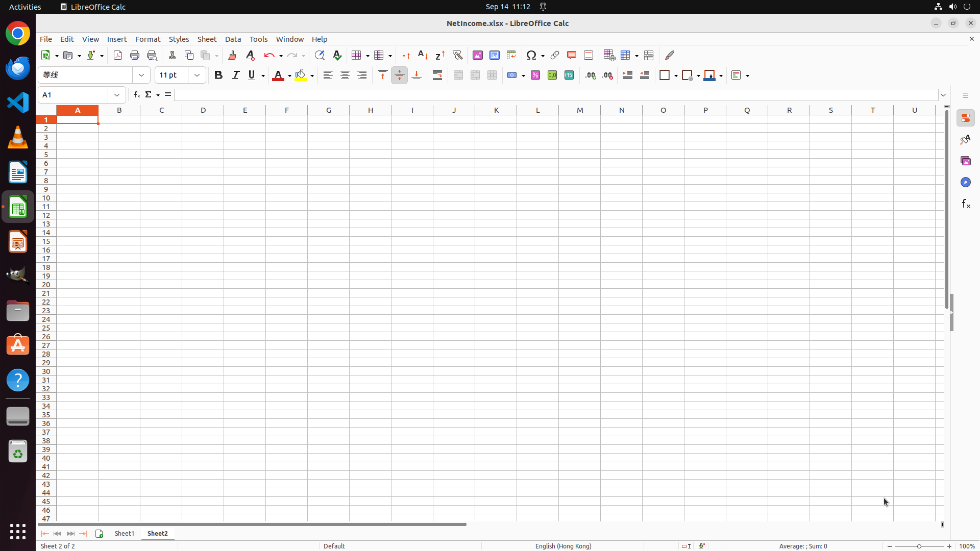Expand the font name dropdown

coord(141,76)
